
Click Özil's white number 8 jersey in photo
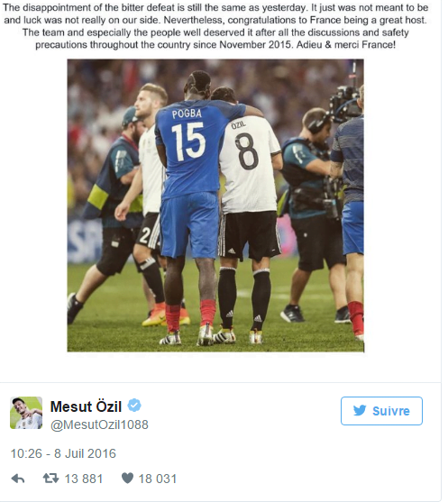(248, 163)
